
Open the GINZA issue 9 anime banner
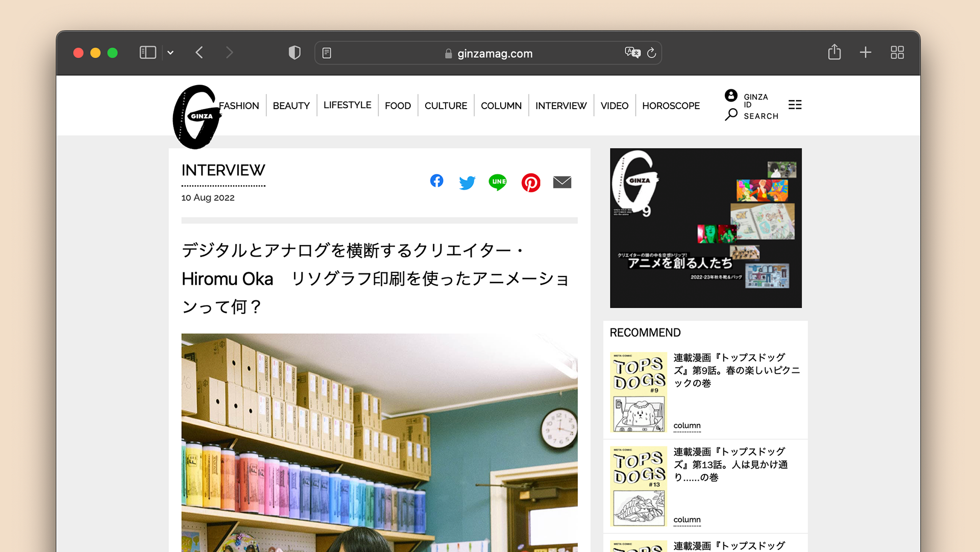705,228
